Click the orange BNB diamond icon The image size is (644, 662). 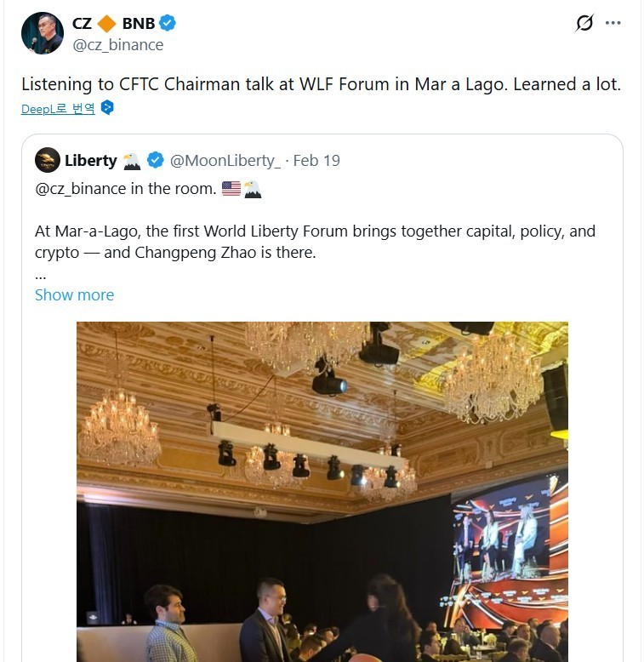point(105,24)
